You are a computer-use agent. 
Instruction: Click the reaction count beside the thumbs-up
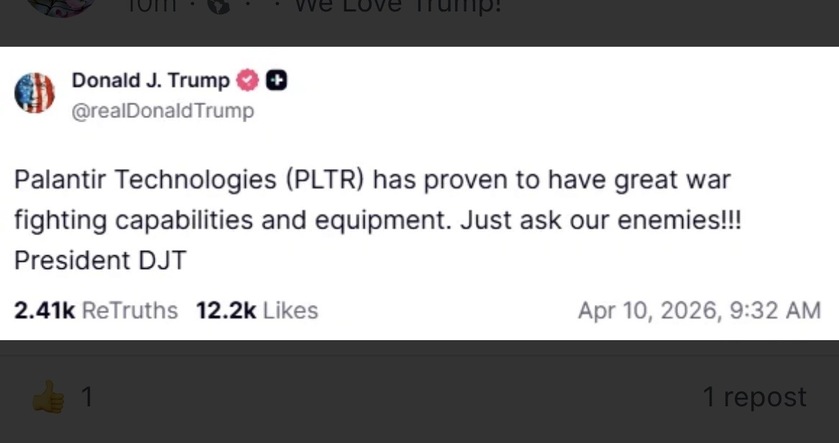tap(87, 398)
